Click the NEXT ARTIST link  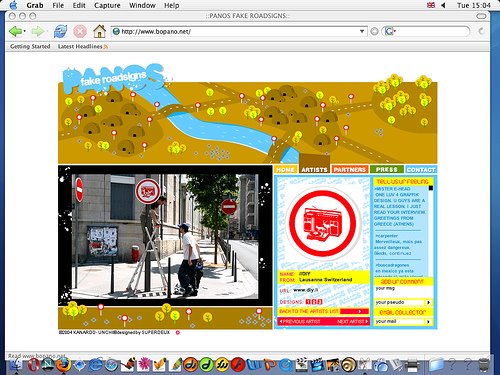click(353, 321)
